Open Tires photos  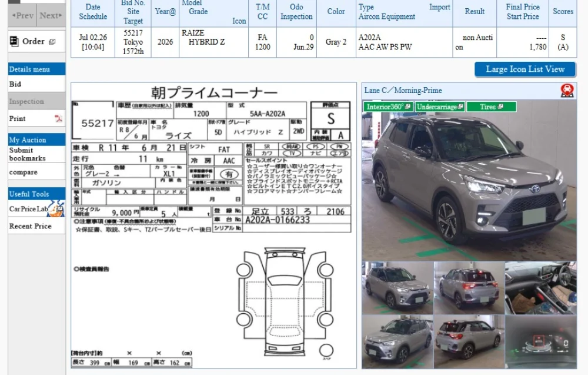(x=491, y=107)
